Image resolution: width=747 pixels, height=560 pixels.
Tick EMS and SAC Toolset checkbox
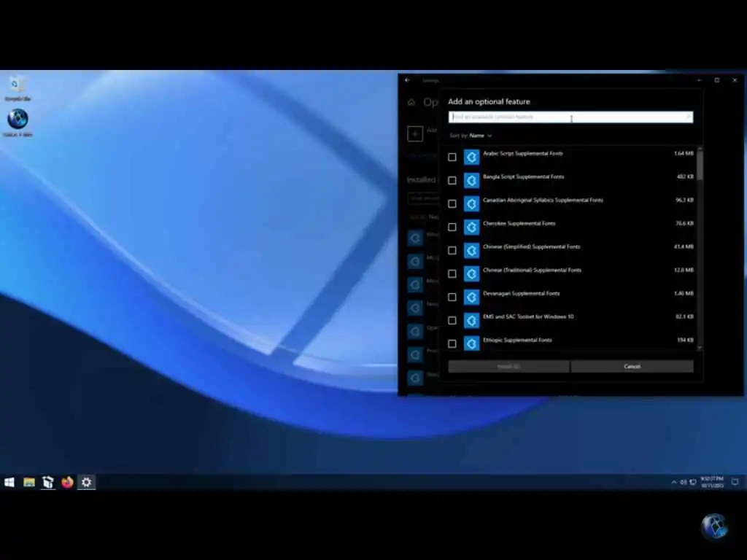tap(452, 321)
